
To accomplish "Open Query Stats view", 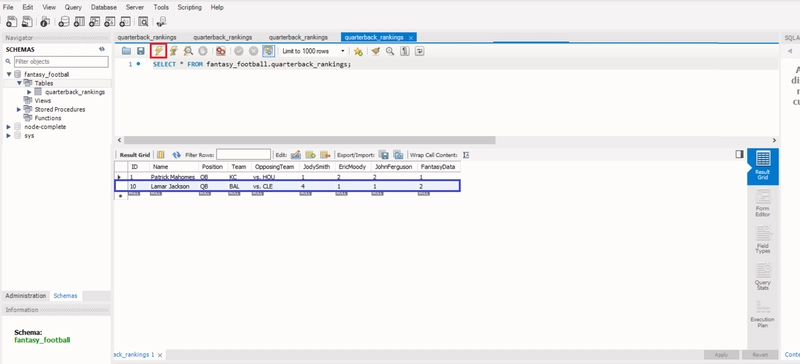I will pyautogui.click(x=762, y=276).
